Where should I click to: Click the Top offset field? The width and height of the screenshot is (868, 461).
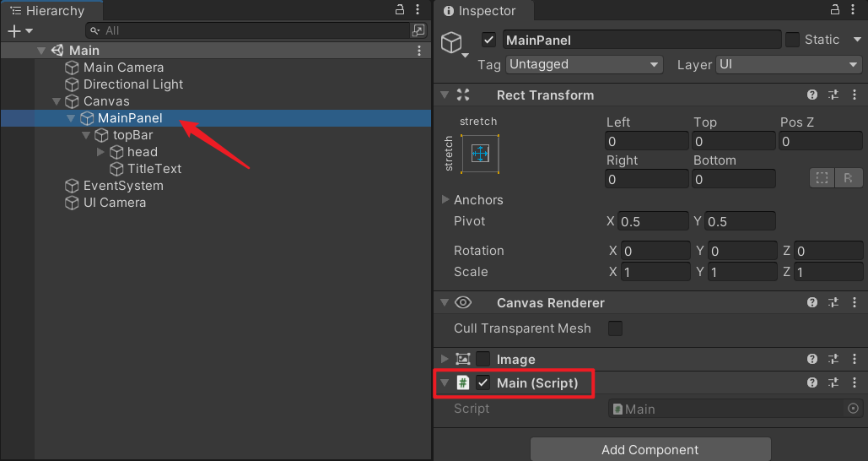734,141
